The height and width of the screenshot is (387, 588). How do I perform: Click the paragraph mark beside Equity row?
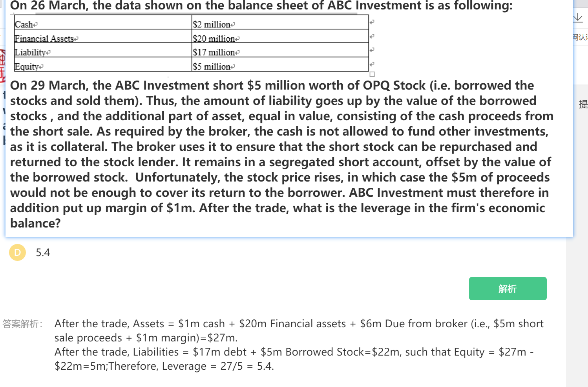click(372, 64)
